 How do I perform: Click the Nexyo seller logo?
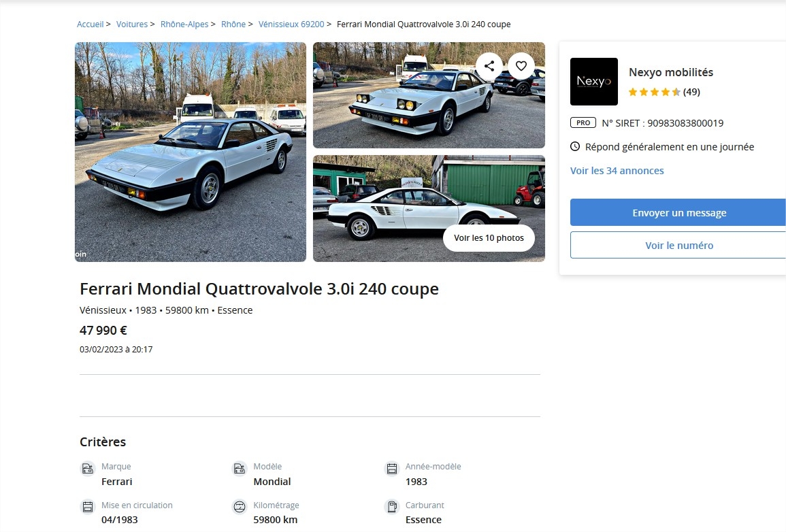click(594, 82)
